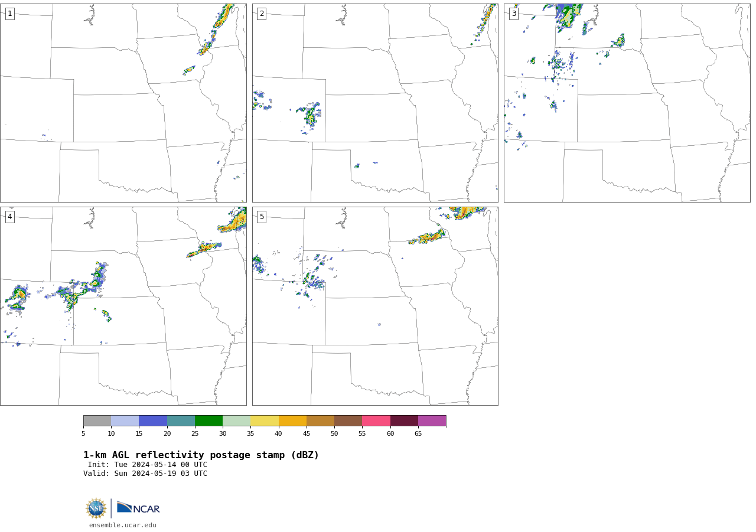This screenshot has width=756, height=532.
Task: Click the Init: Tue 2024-05-14 00 UTC text
Action: pyautogui.click(x=148, y=465)
